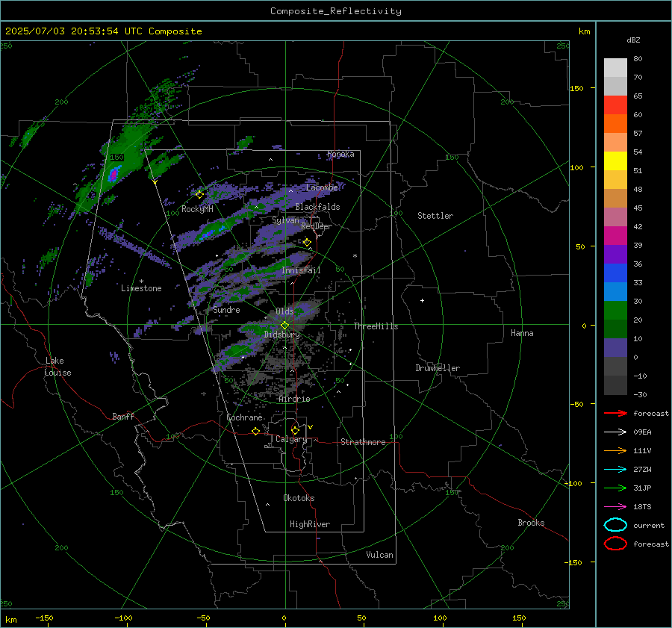The height and width of the screenshot is (628, 672).
Task: Click the Lake Louise label
Action: coord(57,367)
